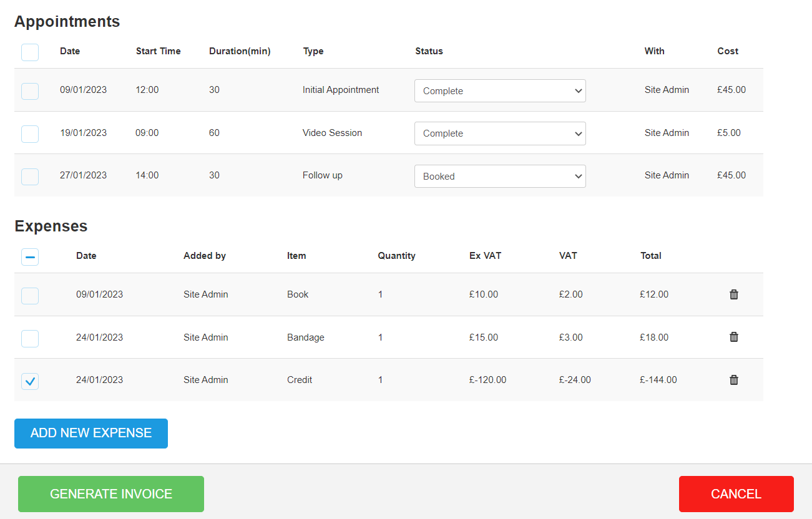The image size is (812, 519).
Task: Click the Add New Expense button
Action: 91,433
